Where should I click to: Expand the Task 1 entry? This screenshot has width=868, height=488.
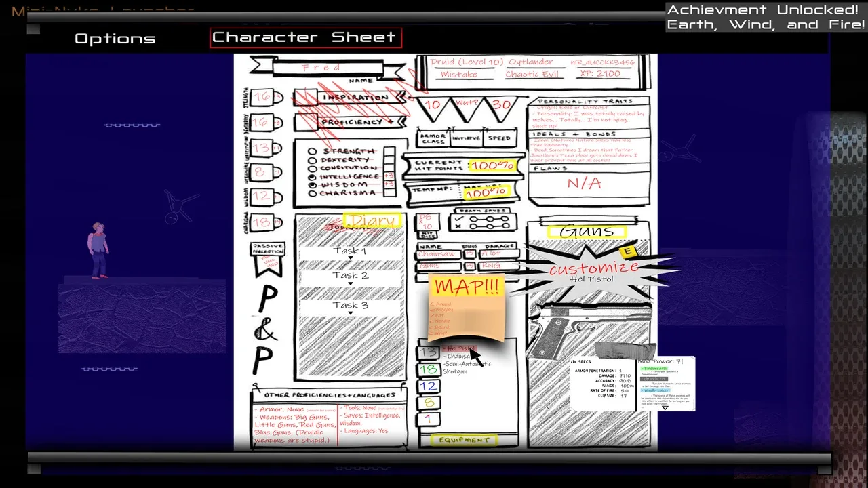pyautogui.click(x=350, y=252)
